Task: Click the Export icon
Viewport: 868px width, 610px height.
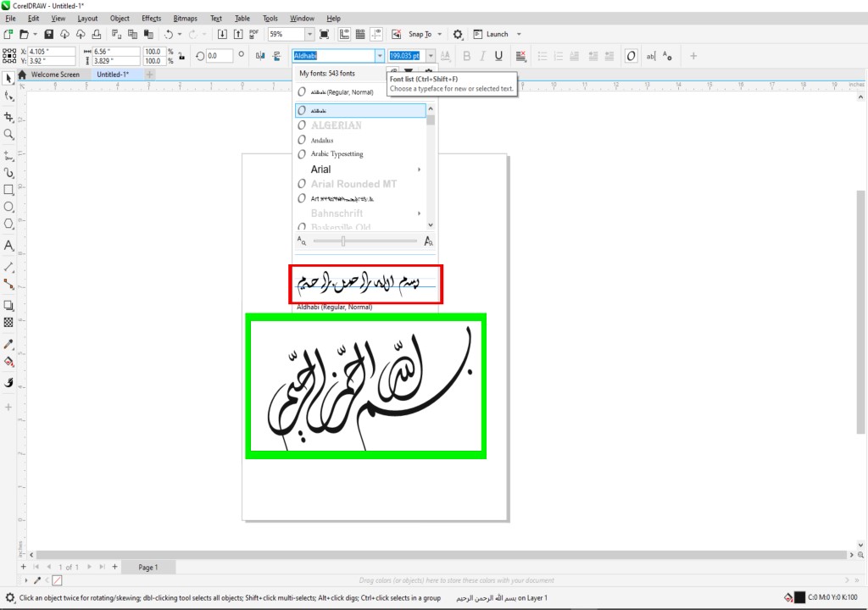Action: coord(238,35)
